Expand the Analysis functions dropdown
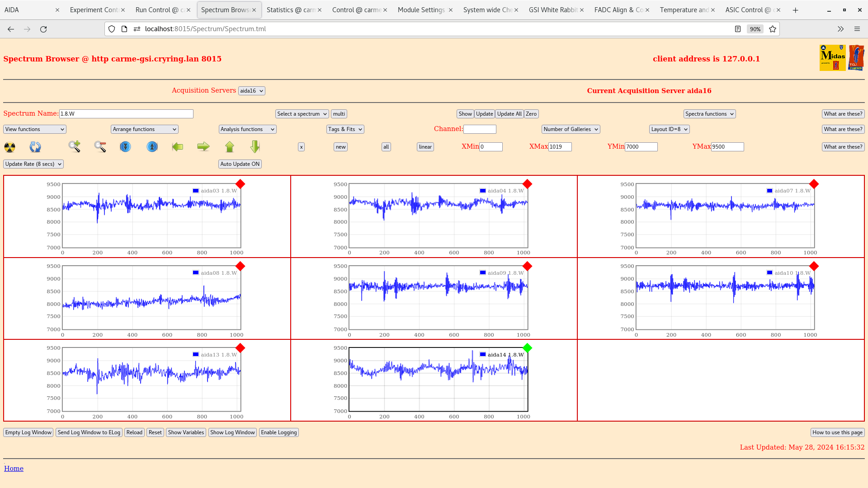The image size is (868, 488). [247, 129]
